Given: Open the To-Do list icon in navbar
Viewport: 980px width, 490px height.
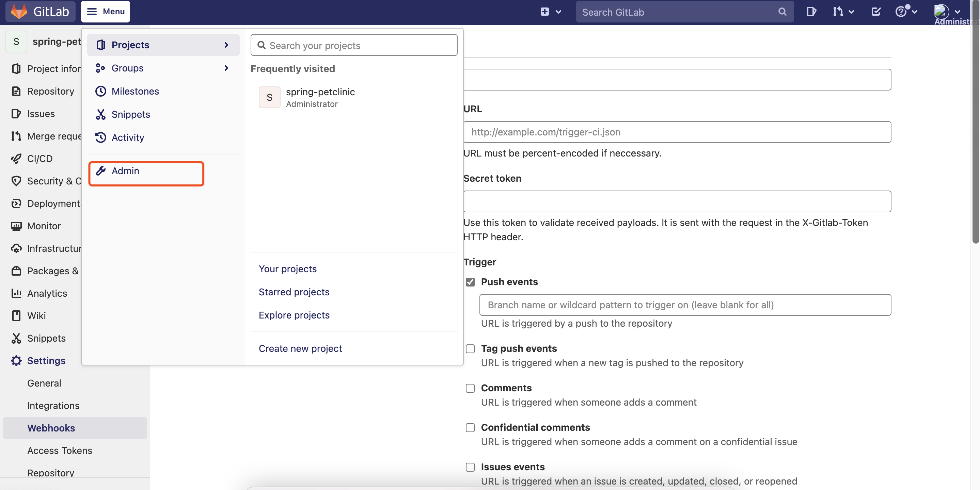Looking at the screenshot, I should pyautogui.click(x=876, y=12).
